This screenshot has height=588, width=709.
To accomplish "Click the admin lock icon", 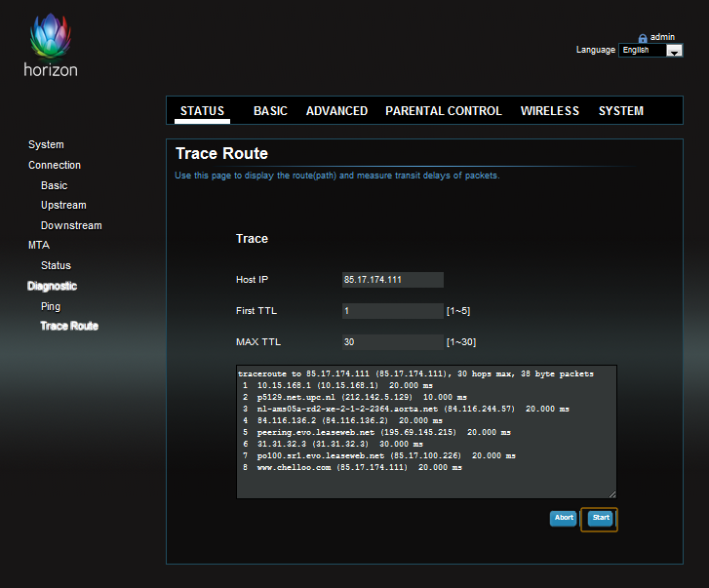I will [642, 38].
